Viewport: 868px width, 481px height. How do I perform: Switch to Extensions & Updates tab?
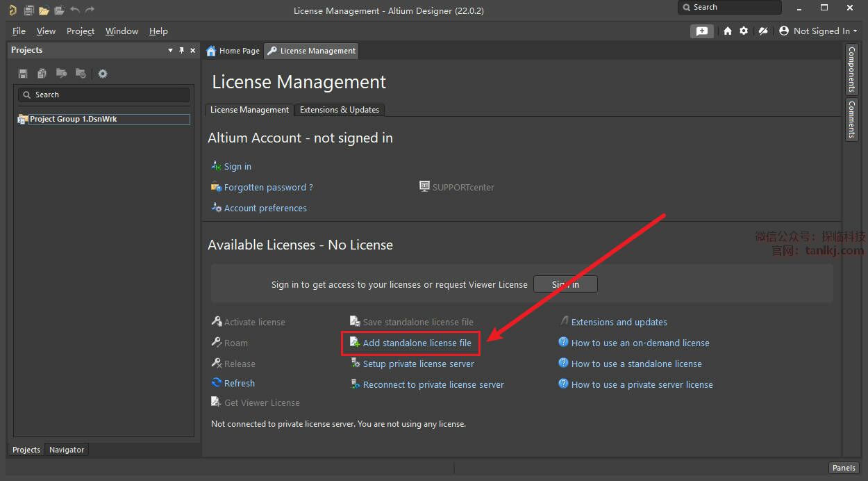[339, 110]
